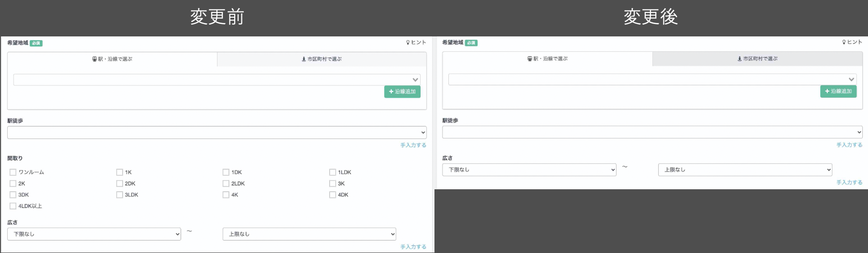Check the 4K checkbox
This screenshot has height=253, width=868.
[x=226, y=195]
